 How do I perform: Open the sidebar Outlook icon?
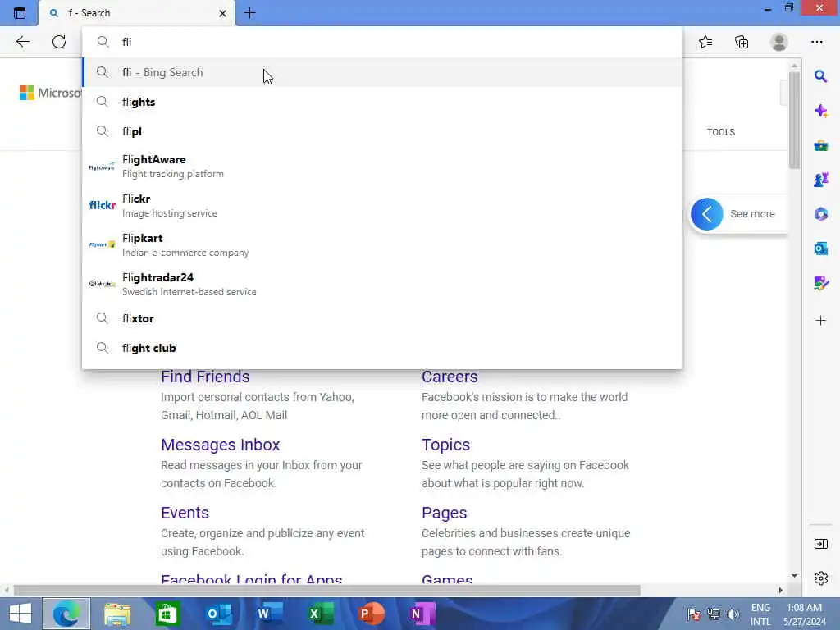coord(820,249)
